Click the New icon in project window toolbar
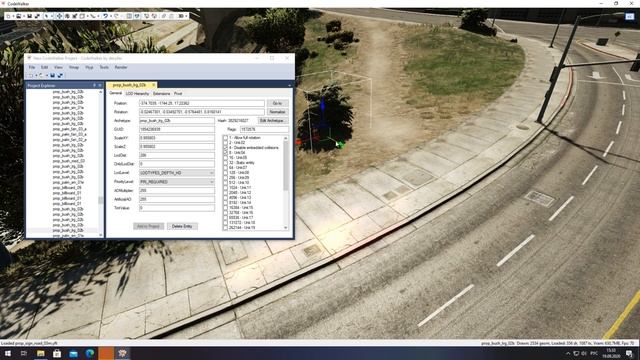This screenshot has height=360, width=640. click(31, 76)
